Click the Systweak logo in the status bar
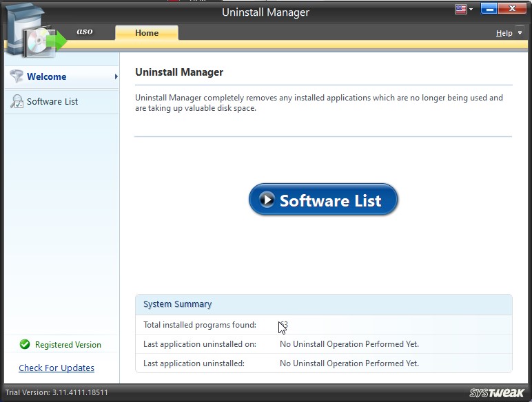Screen dimensions: 532x402 click(x=497, y=392)
